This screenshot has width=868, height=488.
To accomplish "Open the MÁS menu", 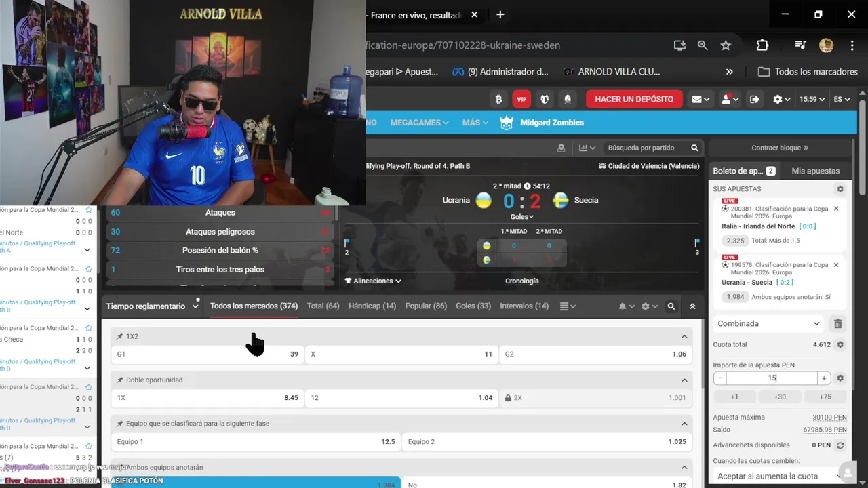I will pyautogui.click(x=475, y=123).
